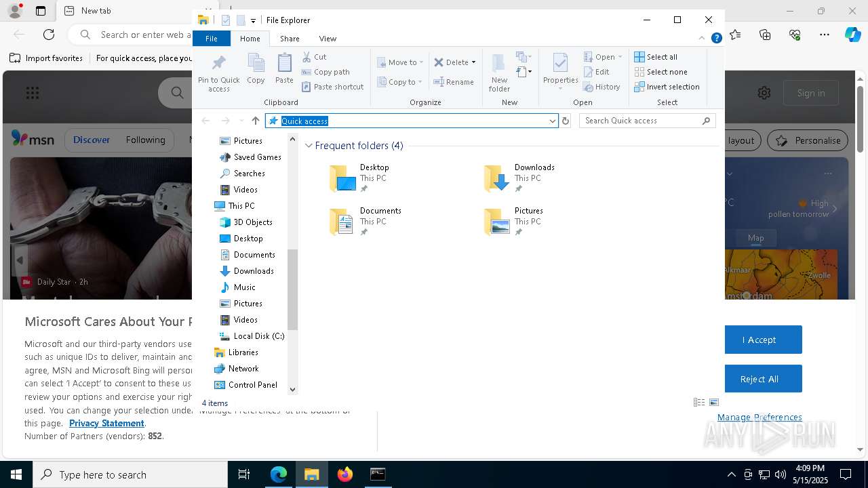Select This PC in navigation pane
The image size is (868, 488).
click(x=234, y=206)
